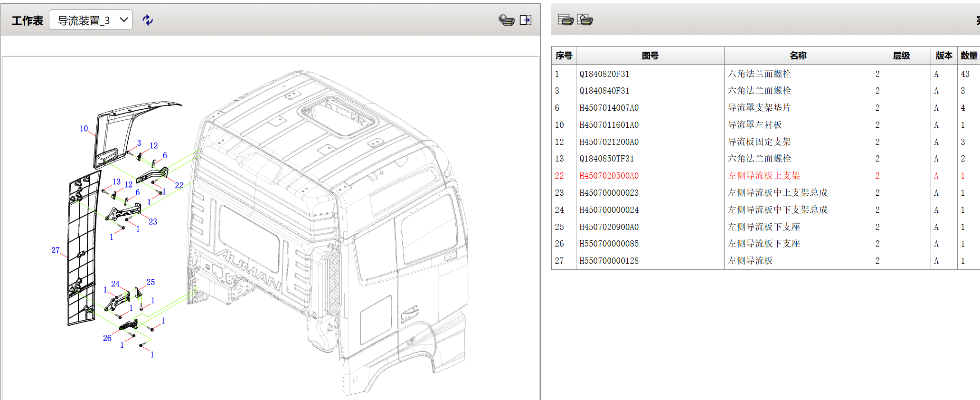
Task: Select the 导流罩左衬板 row
Action: pyautogui.click(x=755, y=125)
